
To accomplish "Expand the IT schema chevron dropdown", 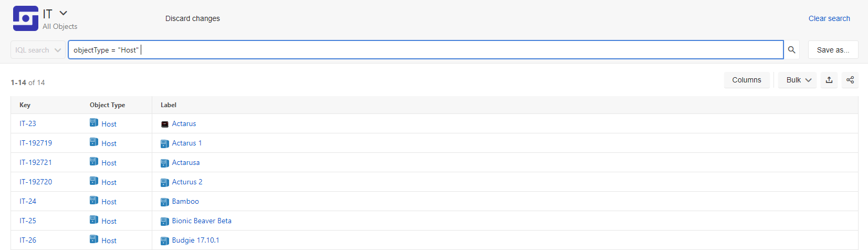I will 64,13.
